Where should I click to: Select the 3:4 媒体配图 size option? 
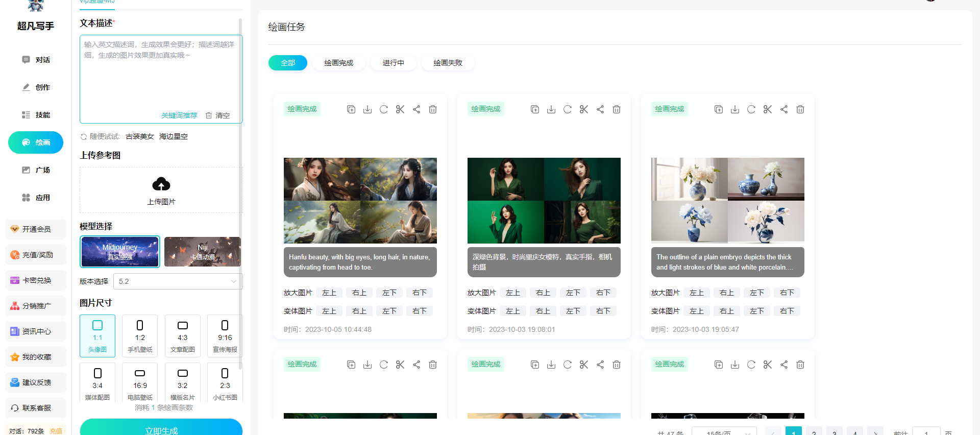(97, 383)
